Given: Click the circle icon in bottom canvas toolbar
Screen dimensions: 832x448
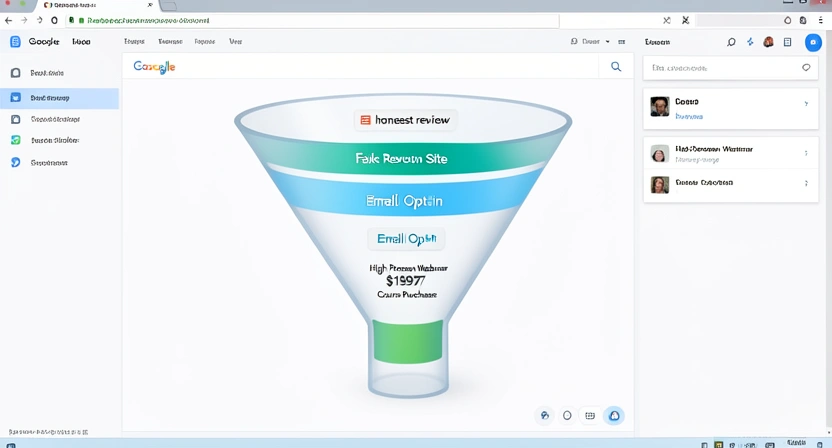Looking at the screenshot, I should tap(567, 416).
